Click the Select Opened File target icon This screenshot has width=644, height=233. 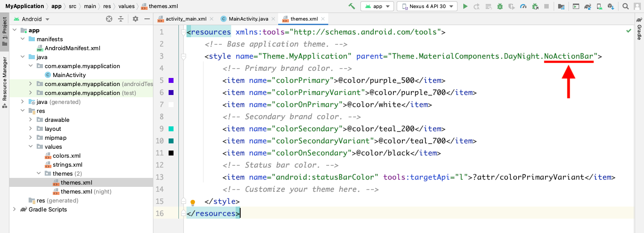tap(109, 19)
